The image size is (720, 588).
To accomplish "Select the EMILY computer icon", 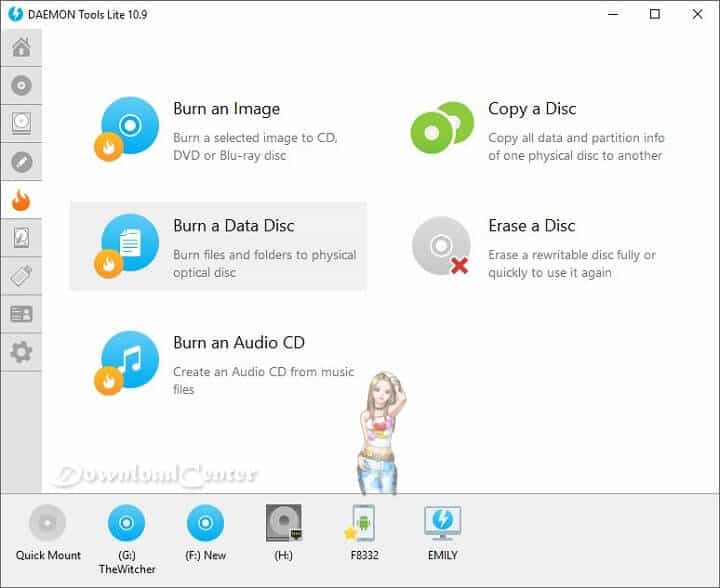I will click(x=443, y=523).
